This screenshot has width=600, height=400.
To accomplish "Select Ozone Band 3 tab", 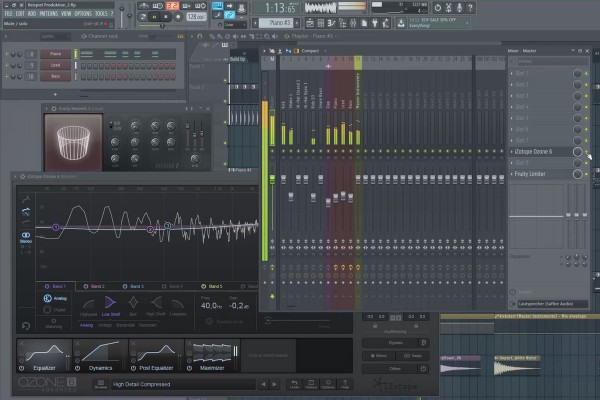I will click(x=133, y=286).
